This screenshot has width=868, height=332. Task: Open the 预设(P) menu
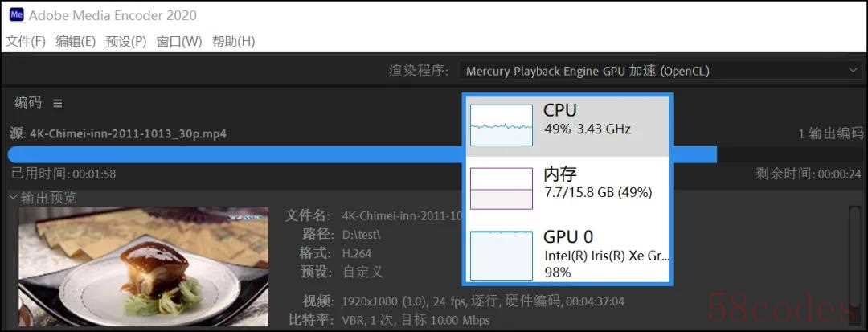click(x=126, y=41)
